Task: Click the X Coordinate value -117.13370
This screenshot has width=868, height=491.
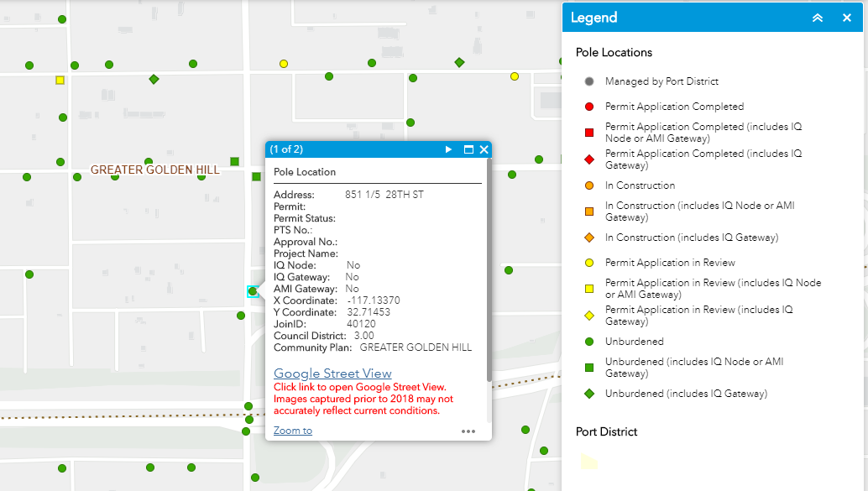Action: 374,300
